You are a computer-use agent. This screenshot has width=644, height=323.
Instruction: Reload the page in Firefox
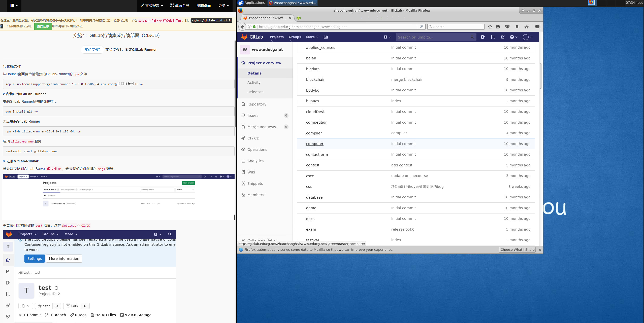click(x=421, y=27)
